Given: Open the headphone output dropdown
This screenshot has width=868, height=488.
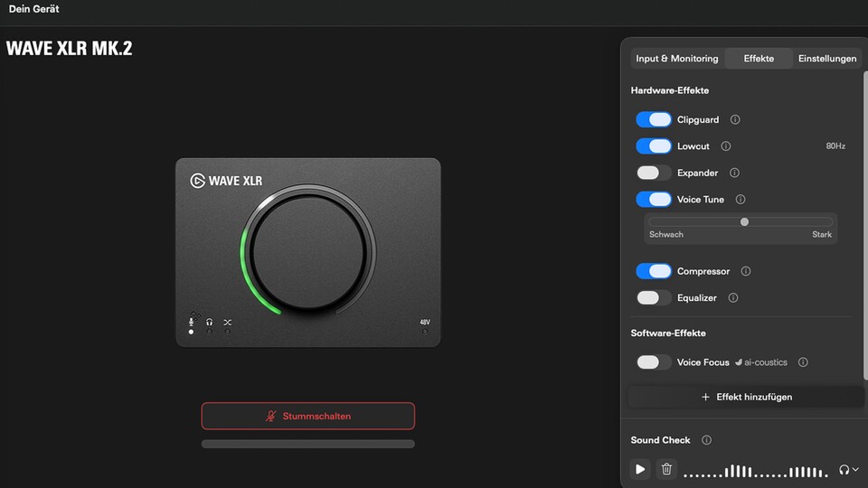Looking at the screenshot, I should point(848,469).
